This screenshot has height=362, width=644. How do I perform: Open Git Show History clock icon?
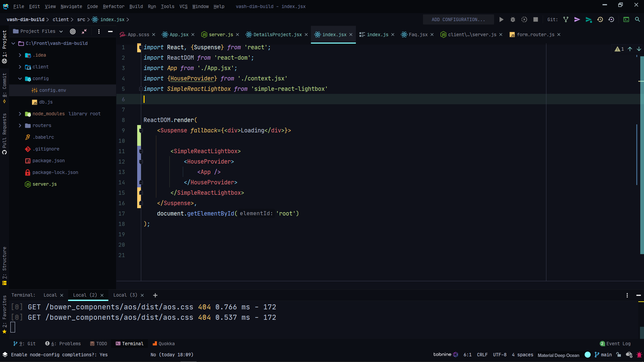tap(600, 19)
